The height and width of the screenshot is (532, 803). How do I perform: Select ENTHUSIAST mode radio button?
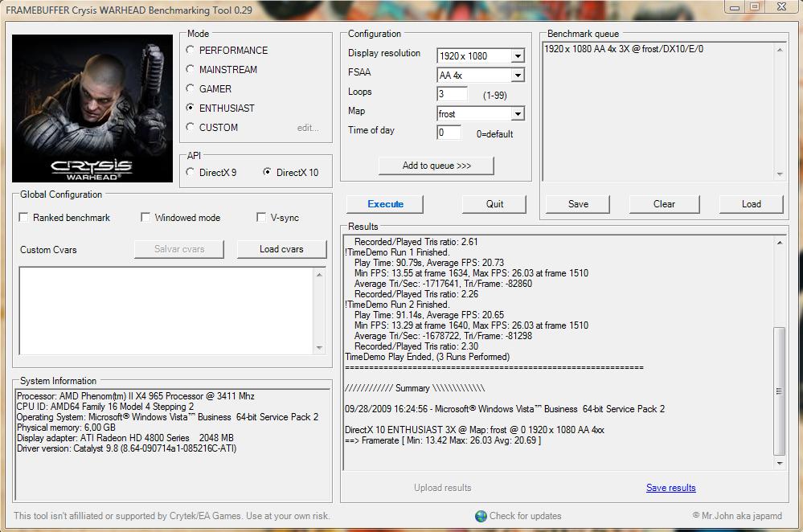[x=190, y=108]
